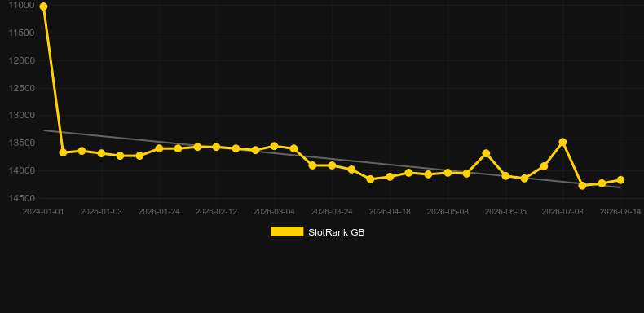Click the yellow SlotRank GB legend swatch
Image resolution: width=644 pixels, height=313 pixels.
tap(287, 231)
